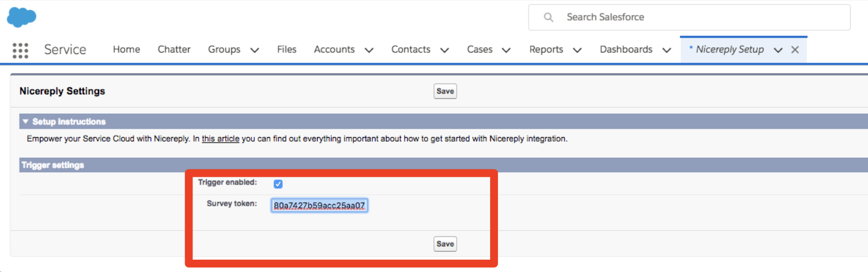Open the Contacts dropdown arrow
The image size is (868, 272).
(x=445, y=50)
